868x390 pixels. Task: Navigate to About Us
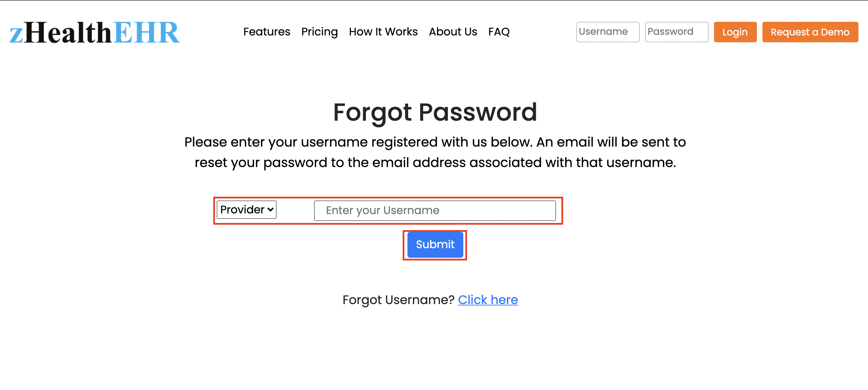[x=453, y=32]
